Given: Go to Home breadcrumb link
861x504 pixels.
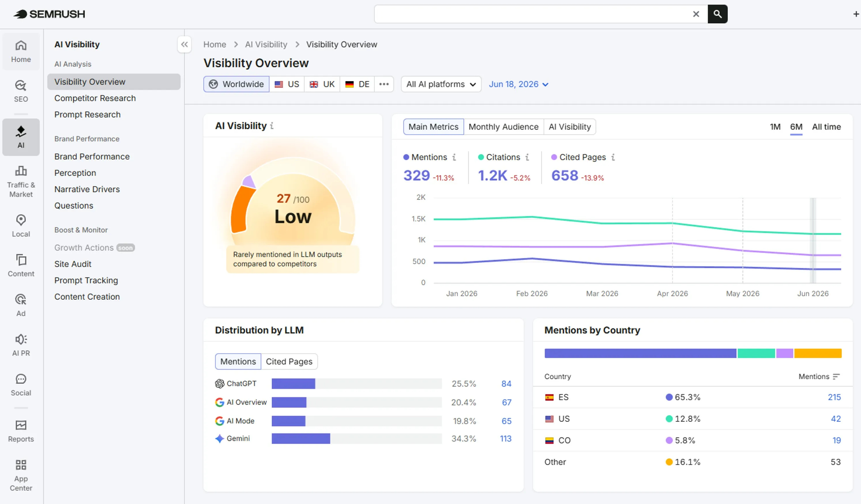Looking at the screenshot, I should [x=215, y=44].
